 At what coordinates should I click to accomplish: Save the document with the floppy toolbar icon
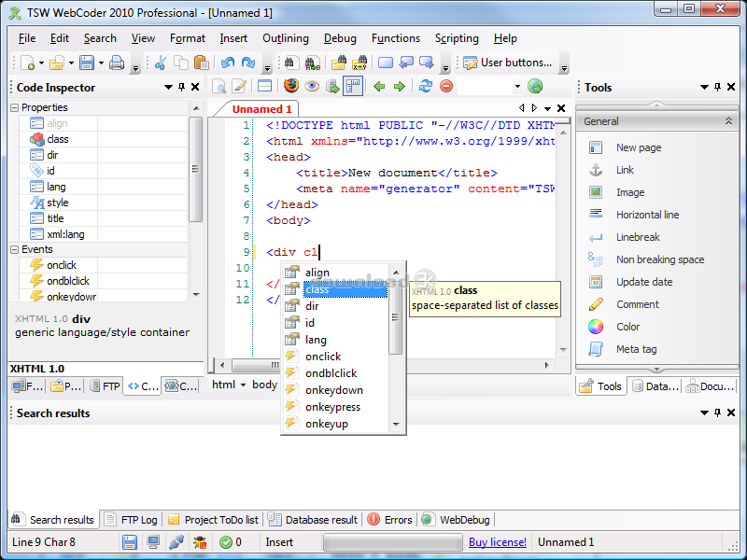87,63
